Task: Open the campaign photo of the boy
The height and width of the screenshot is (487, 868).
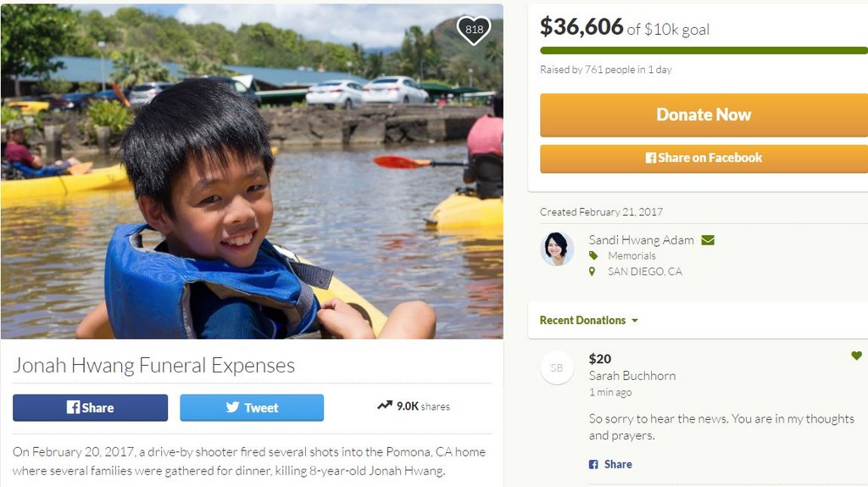Action: click(x=252, y=171)
